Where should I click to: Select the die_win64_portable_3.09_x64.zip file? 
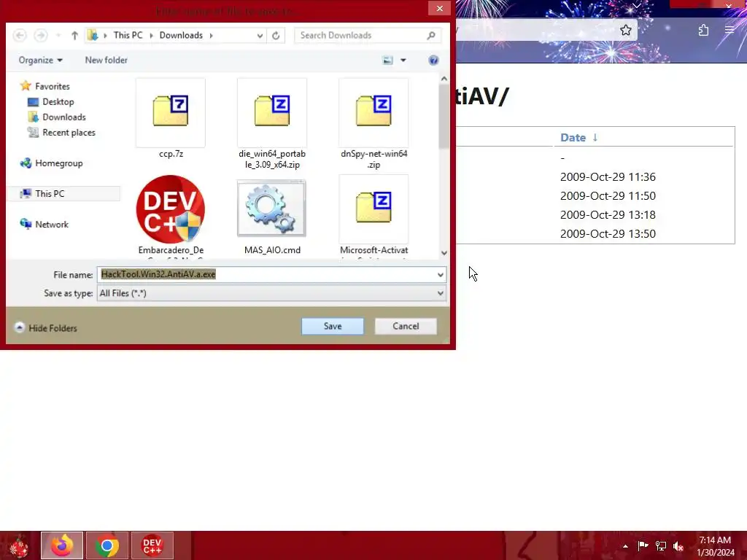272,124
